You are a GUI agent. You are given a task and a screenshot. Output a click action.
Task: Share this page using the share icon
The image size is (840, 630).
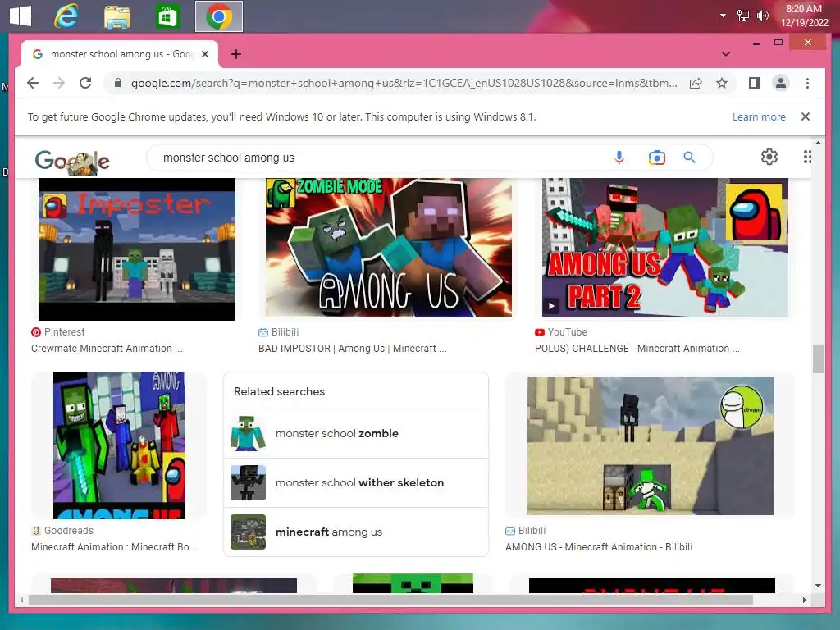pyautogui.click(x=696, y=83)
